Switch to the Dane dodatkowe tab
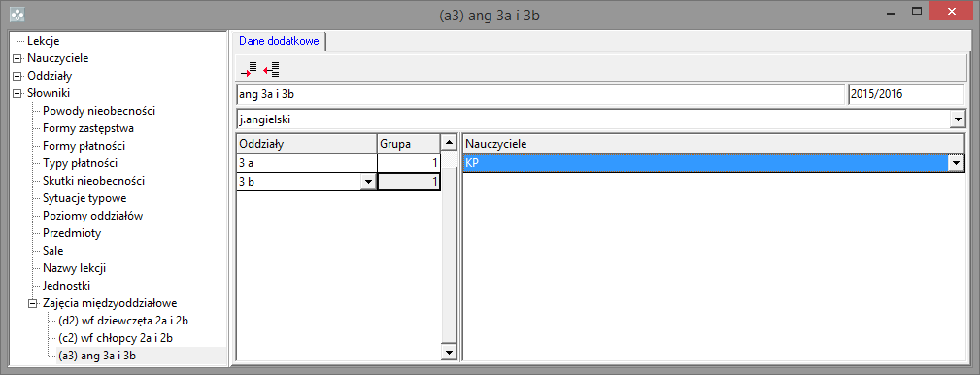The width and height of the screenshot is (980, 375). (279, 41)
